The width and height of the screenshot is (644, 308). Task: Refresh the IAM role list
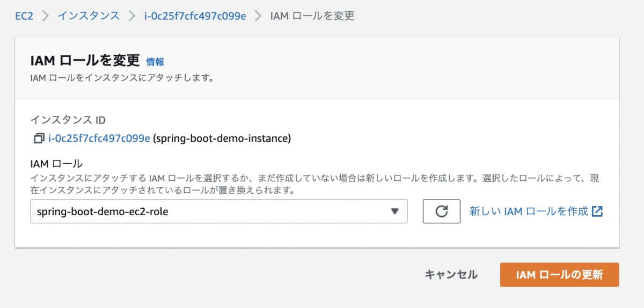click(x=442, y=211)
